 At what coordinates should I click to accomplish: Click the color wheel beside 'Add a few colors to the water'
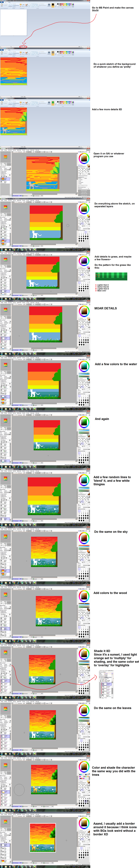84,366
